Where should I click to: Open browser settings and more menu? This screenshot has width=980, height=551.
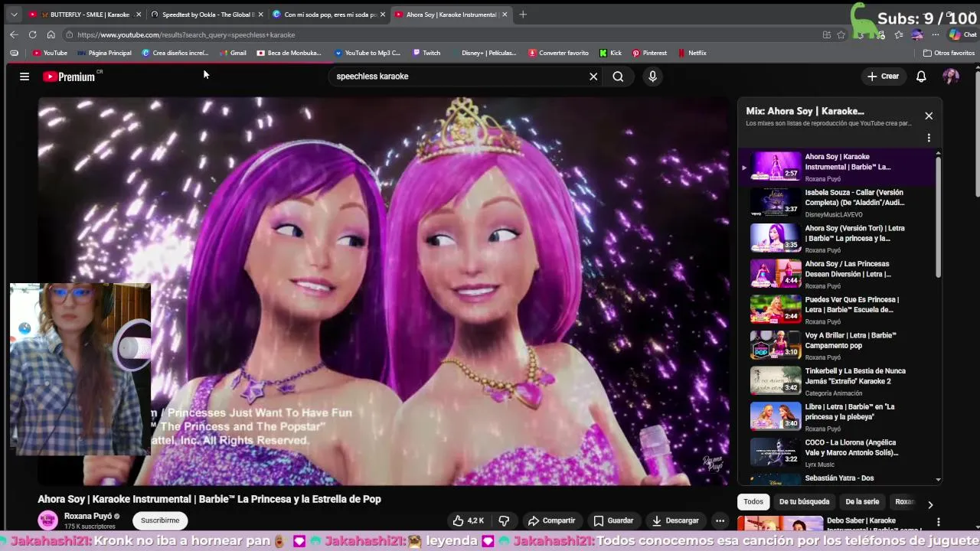pyautogui.click(x=936, y=34)
